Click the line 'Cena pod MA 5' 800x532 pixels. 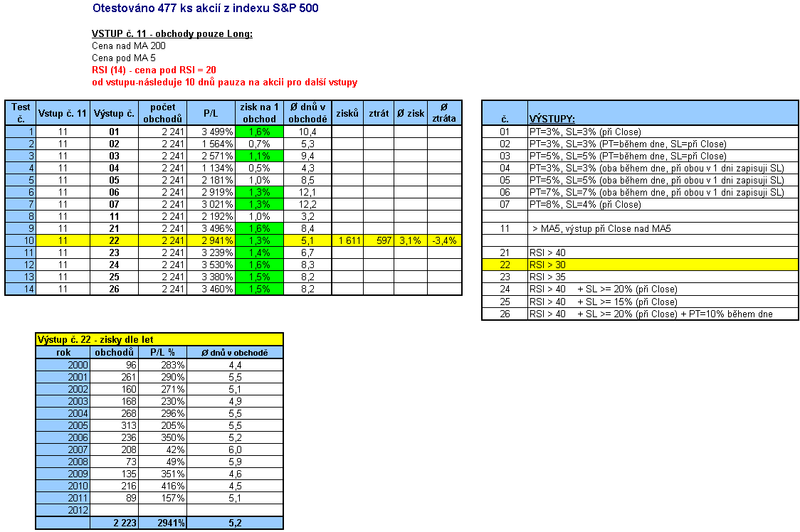(x=123, y=58)
